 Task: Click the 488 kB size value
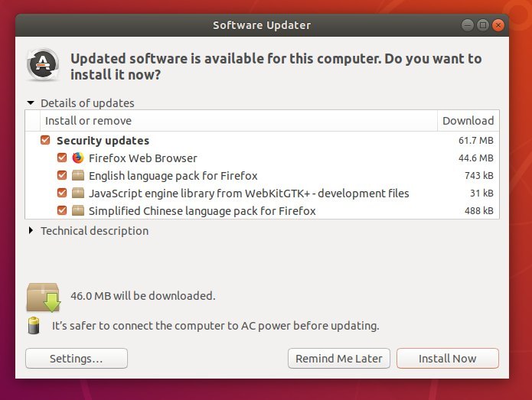pyautogui.click(x=479, y=211)
